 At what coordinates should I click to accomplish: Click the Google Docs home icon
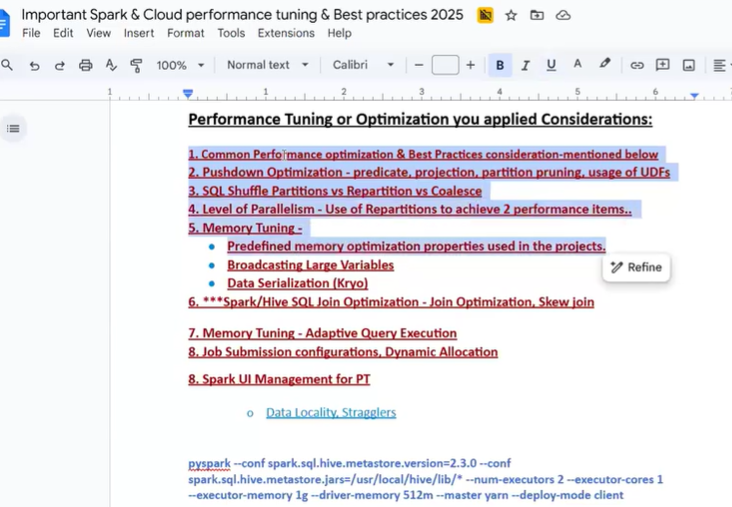pos(4,22)
